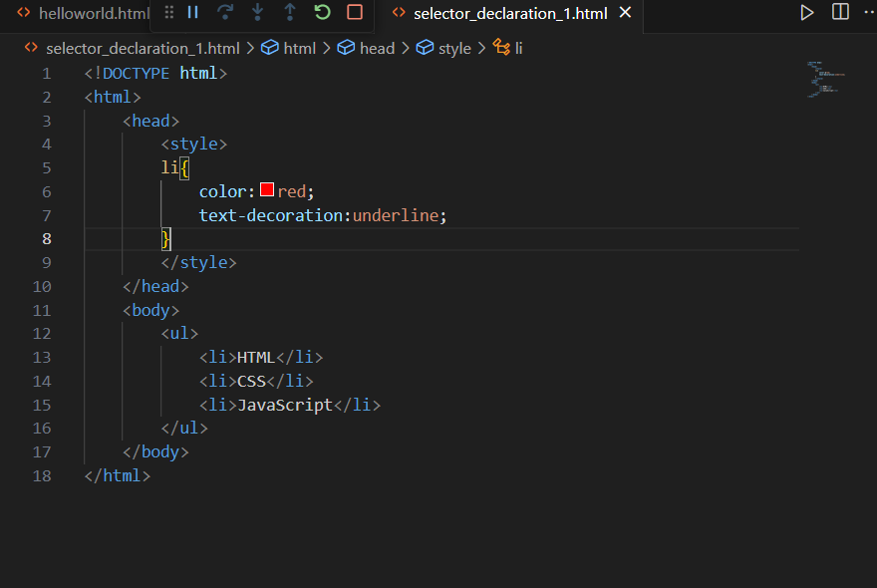This screenshot has width=877, height=588.
Task: Restart the debug session
Action: tap(322, 12)
